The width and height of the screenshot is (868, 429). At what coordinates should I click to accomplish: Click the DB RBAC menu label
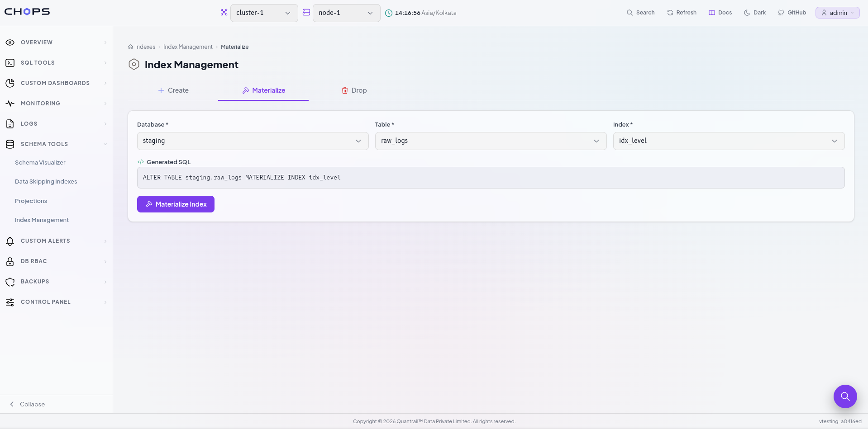tap(34, 261)
